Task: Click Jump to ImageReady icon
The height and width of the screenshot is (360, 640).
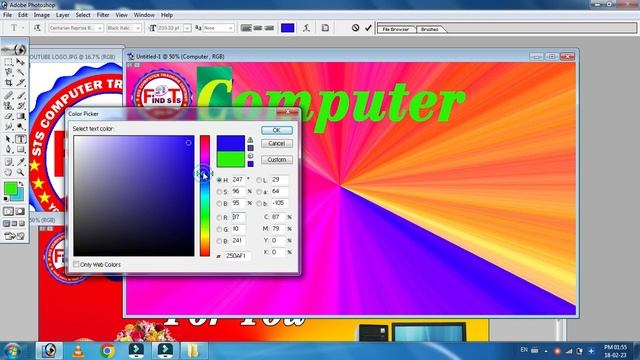Action: [15, 236]
